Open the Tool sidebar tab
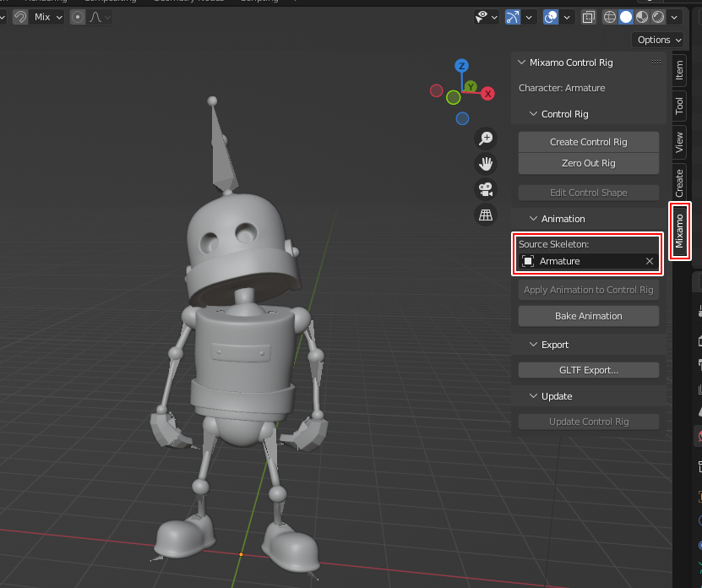 pyautogui.click(x=679, y=106)
